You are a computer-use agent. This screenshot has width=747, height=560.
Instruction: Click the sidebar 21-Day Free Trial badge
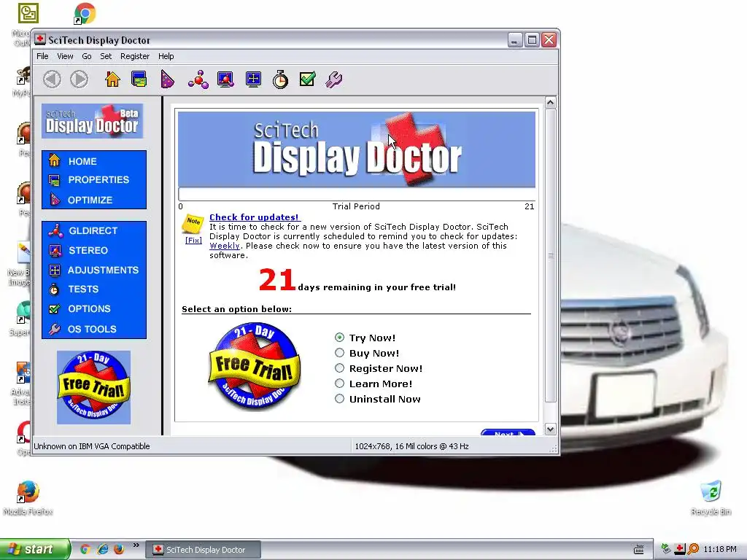tap(93, 387)
